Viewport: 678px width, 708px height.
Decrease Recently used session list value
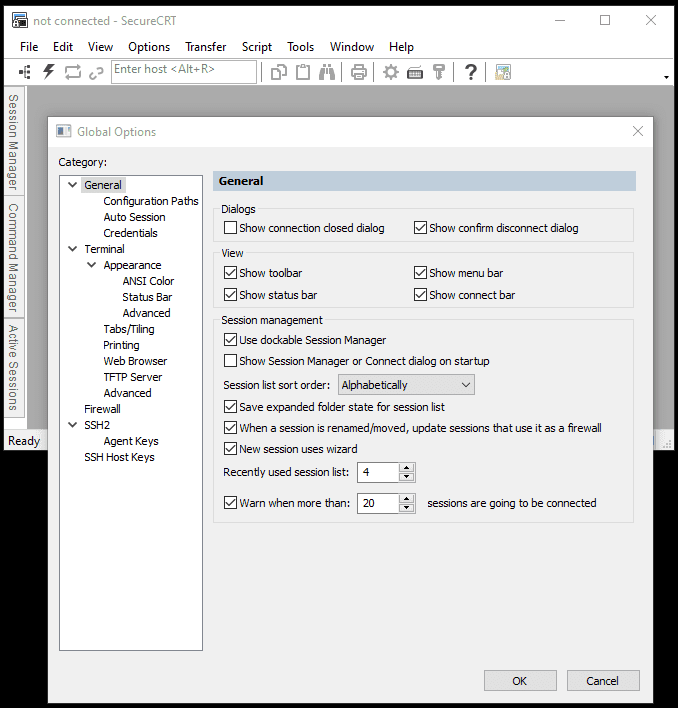click(x=407, y=477)
